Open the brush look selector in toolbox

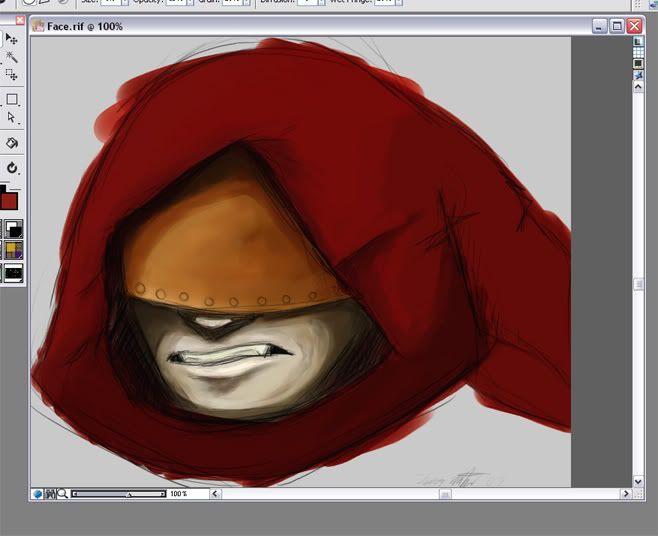pos(12,271)
